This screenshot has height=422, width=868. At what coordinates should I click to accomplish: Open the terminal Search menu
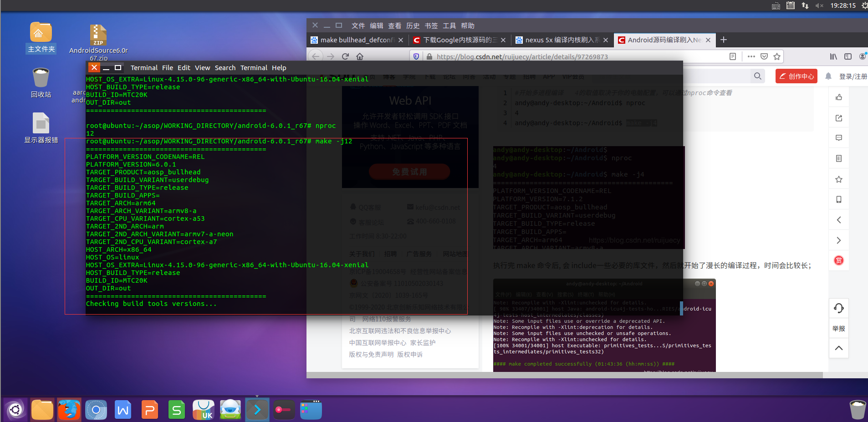(225, 68)
